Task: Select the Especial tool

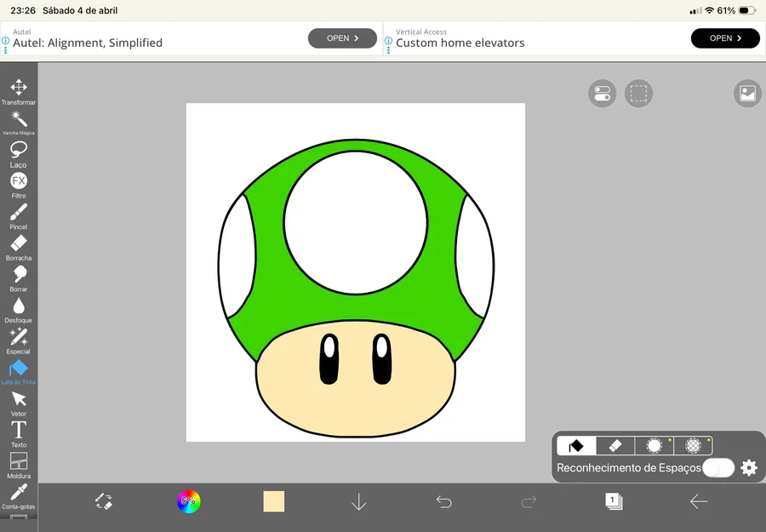Action: tap(19, 341)
